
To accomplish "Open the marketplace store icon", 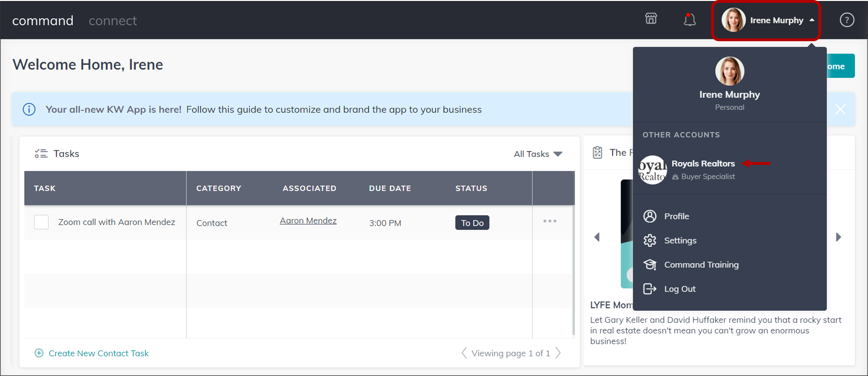I will click(651, 19).
